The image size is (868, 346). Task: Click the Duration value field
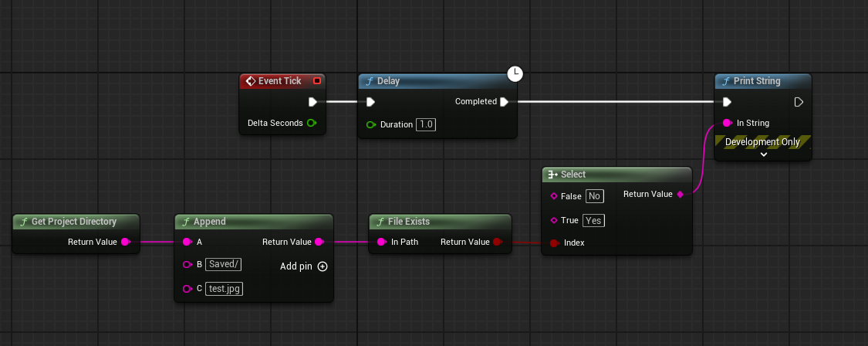pos(426,124)
